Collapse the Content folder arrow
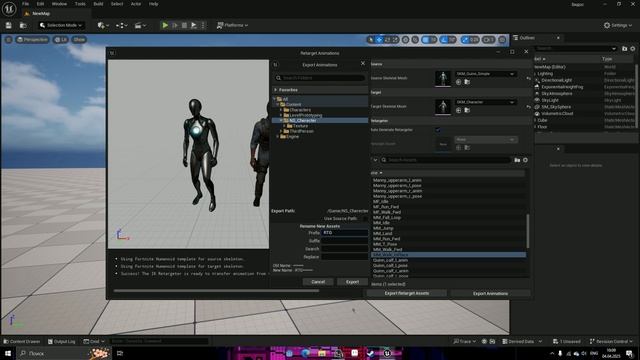The width and height of the screenshot is (640, 360). pyautogui.click(x=278, y=104)
